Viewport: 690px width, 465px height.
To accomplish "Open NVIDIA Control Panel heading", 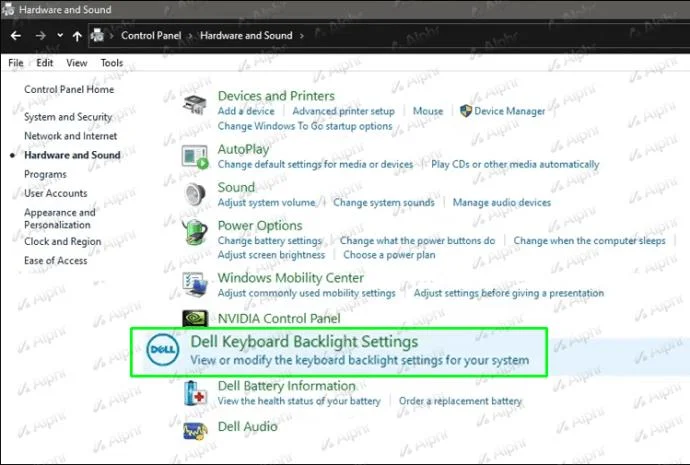I will [279, 319].
